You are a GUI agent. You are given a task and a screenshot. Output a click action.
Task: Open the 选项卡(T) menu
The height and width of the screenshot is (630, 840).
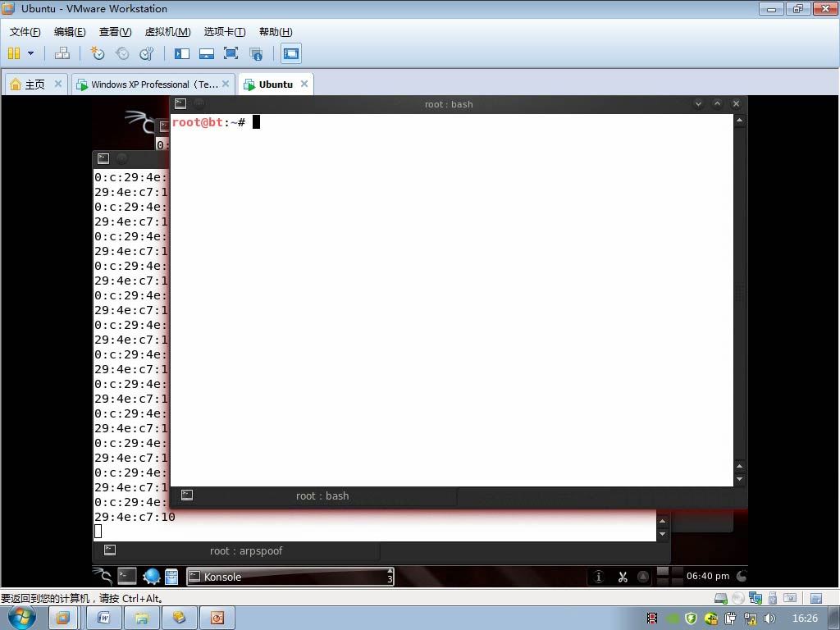tap(225, 32)
